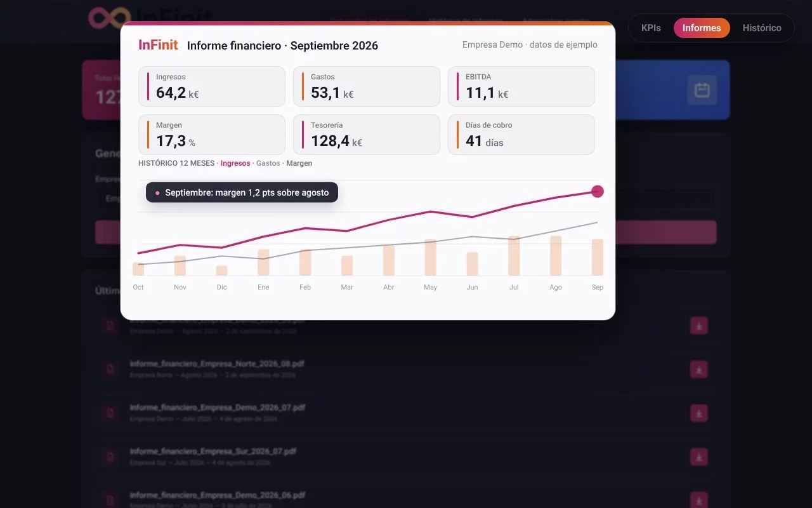This screenshot has width=812, height=508.
Task: Click the PDF file icon of Empresa_Demo_2026_06
Action: (x=110, y=500)
